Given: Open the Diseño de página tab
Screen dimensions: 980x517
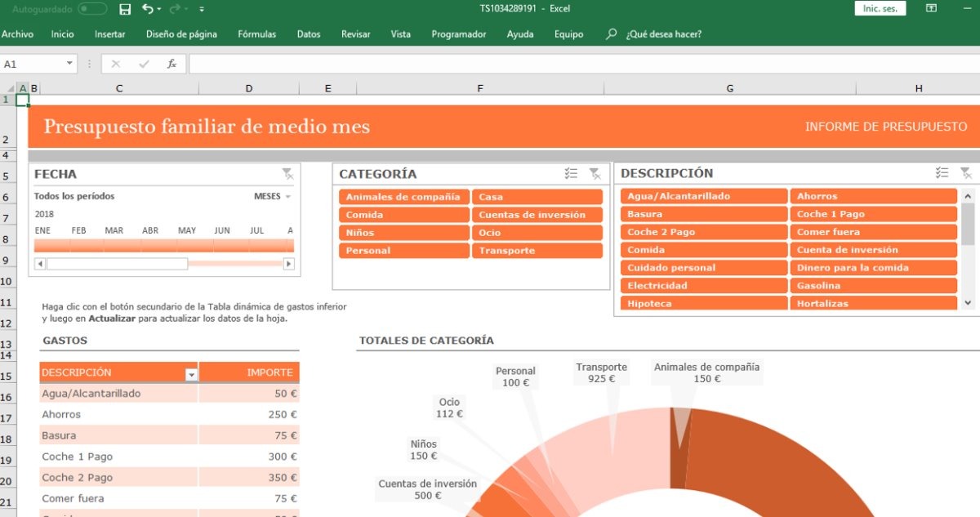Looking at the screenshot, I should click(x=181, y=34).
